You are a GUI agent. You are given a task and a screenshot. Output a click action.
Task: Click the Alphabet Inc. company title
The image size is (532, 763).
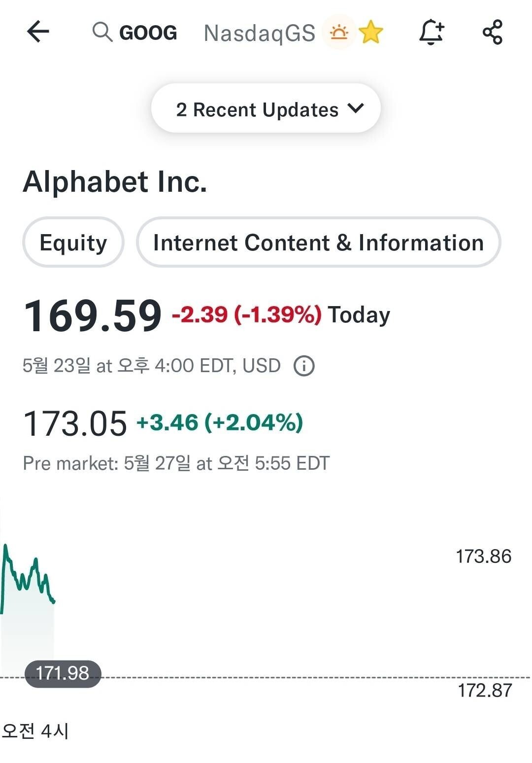pos(115,182)
